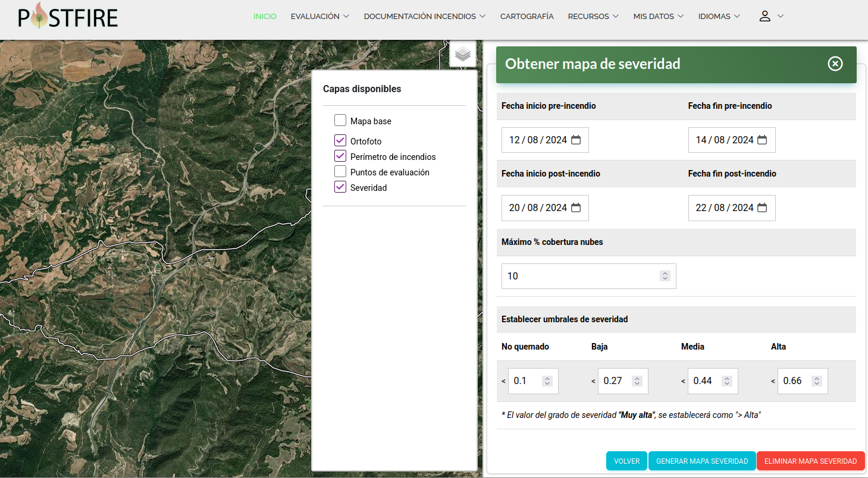The image size is (868, 478).
Task: Toggle the Puntos de evaluación checkbox
Action: click(340, 172)
